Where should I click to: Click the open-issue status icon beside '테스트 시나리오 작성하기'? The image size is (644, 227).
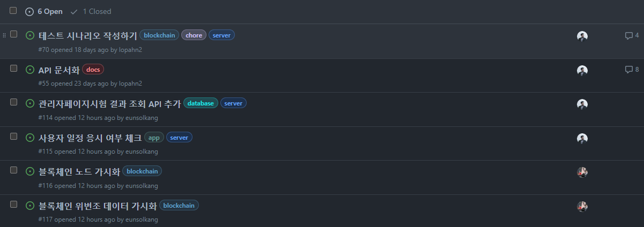30,35
